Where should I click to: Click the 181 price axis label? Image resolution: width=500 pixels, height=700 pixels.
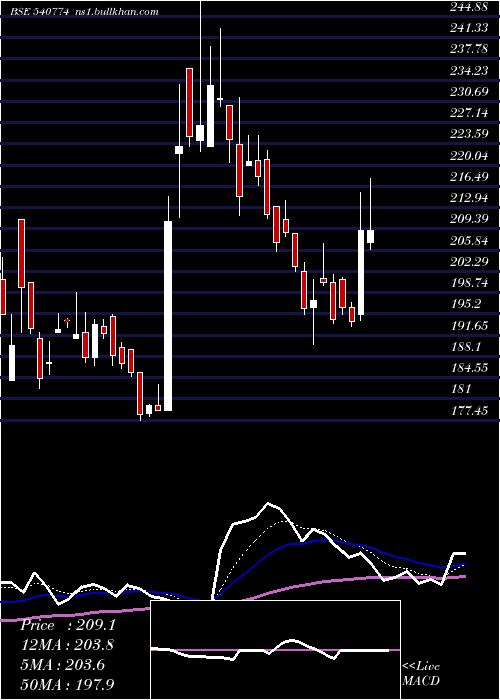click(461, 389)
